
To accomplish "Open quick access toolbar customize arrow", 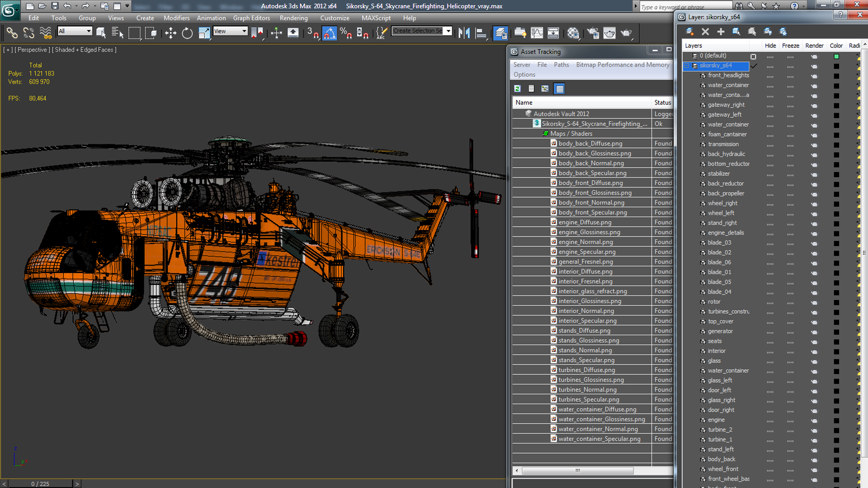I will point(127,6).
